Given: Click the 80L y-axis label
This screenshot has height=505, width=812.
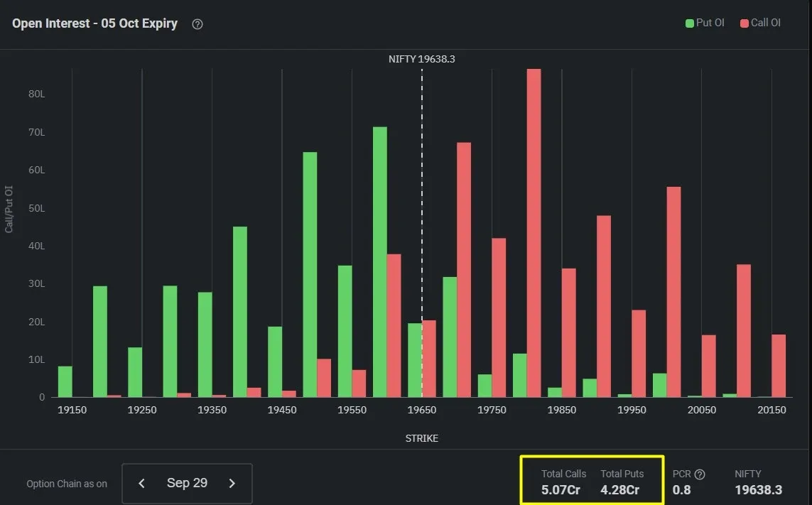Looking at the screenshot, I should [x=37, y=94].
